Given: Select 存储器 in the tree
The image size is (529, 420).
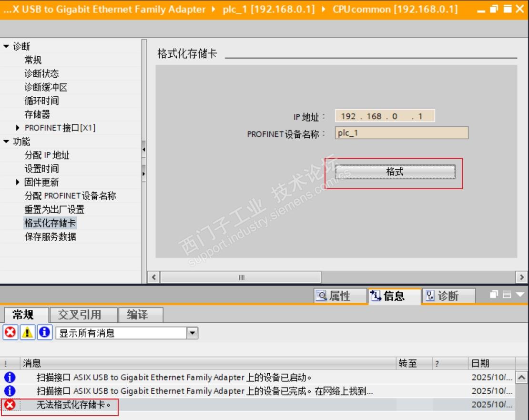Looking at the screenshot, I should pos(37,114).
